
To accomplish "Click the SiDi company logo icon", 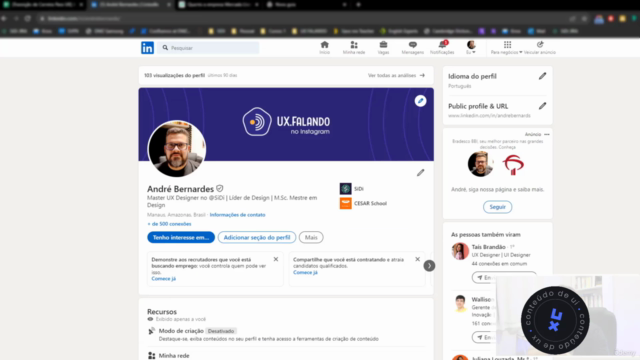I will click(346, 189).
